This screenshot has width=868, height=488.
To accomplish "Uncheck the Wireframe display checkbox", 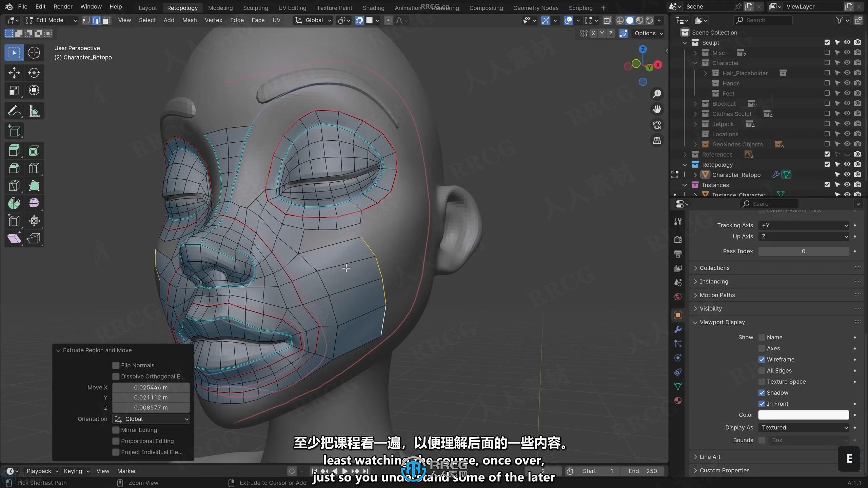I will coord(762,360).
